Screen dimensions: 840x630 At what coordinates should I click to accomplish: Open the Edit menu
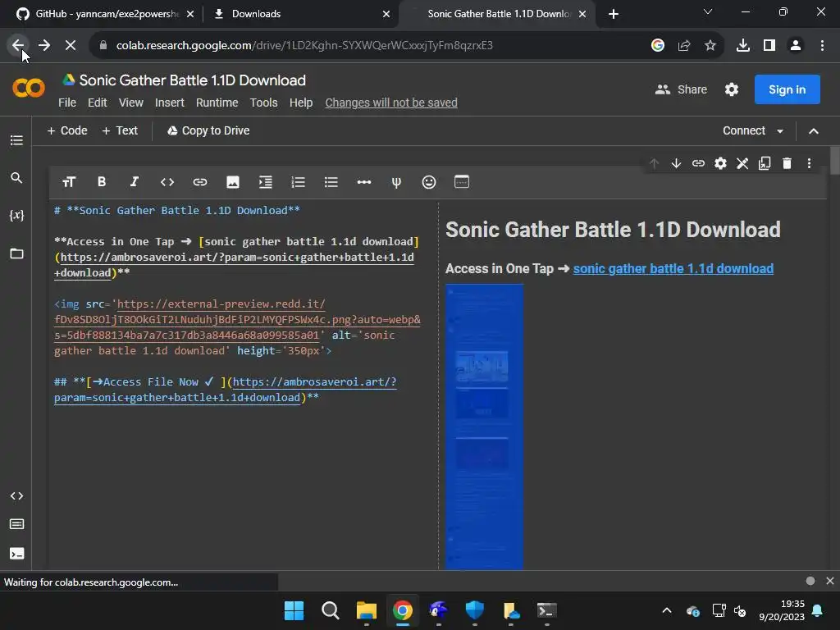(x=97, y=103)
